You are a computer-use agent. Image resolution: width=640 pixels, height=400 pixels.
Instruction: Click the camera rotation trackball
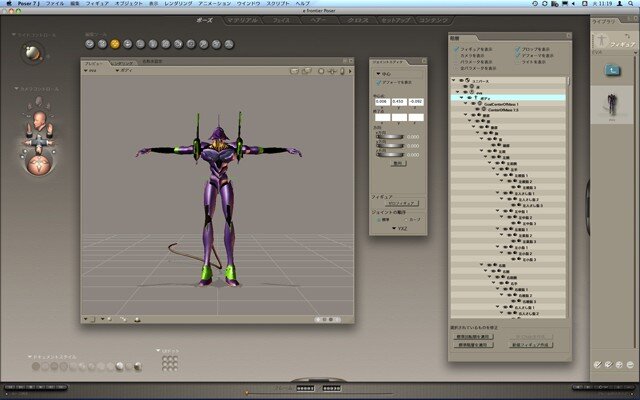pyautogui.click(x=39, y=164)
